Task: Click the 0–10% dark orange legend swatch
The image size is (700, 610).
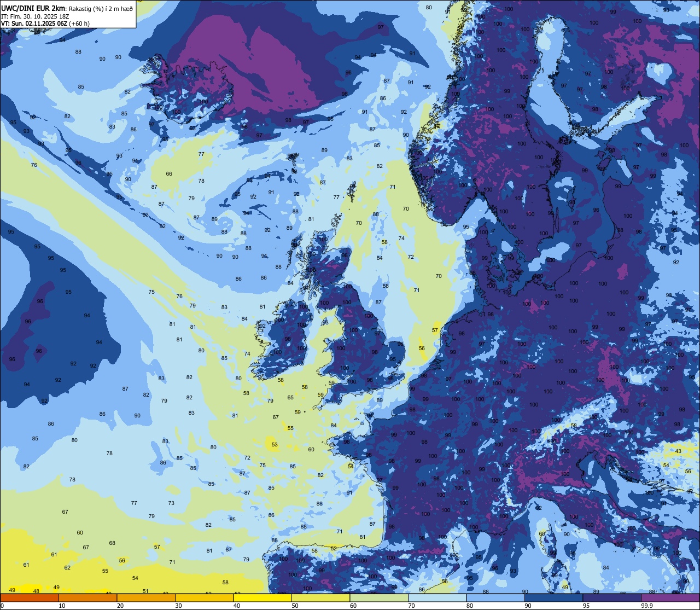Action: 30,597
